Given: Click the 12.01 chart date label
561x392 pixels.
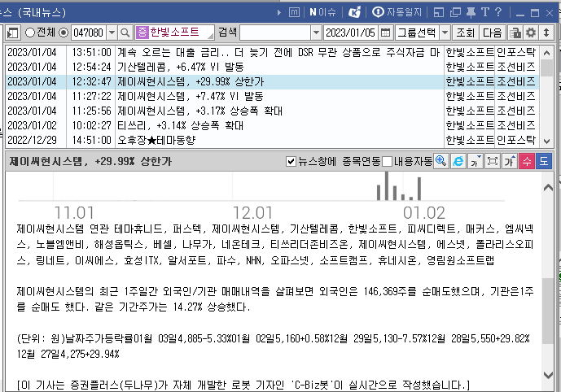Looking at the screenshot, I should [252, 213].
